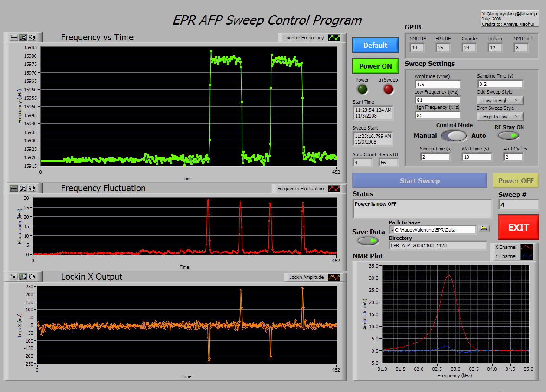Click 'Power is now OFF' status message
This screenshot has width=546, height=392.
376,204
